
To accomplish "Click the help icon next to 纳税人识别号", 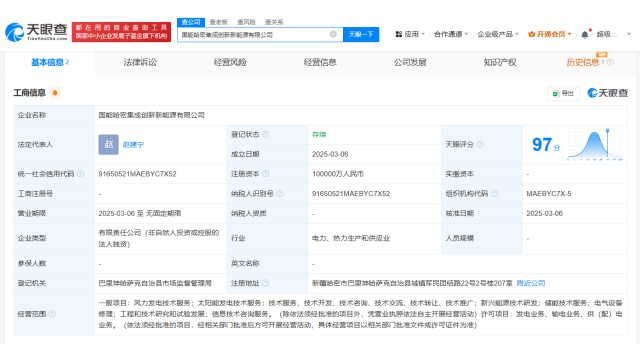I will tap(280, 193).
